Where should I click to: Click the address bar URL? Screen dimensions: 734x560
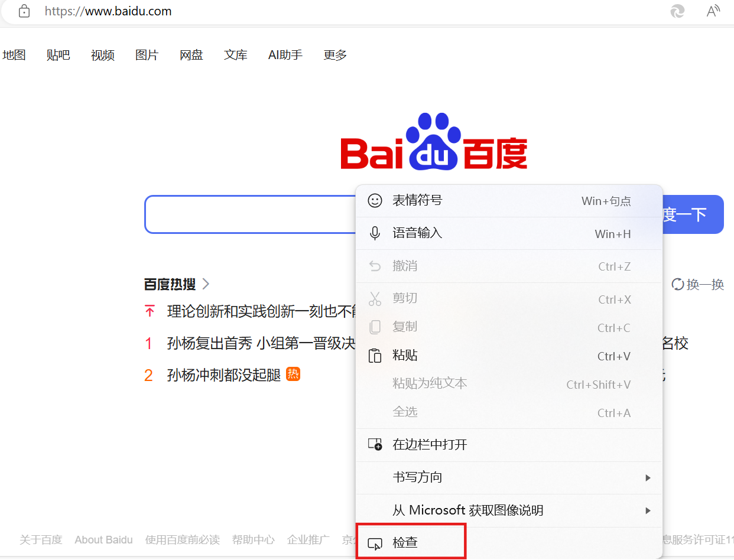[x=108, y=11]
